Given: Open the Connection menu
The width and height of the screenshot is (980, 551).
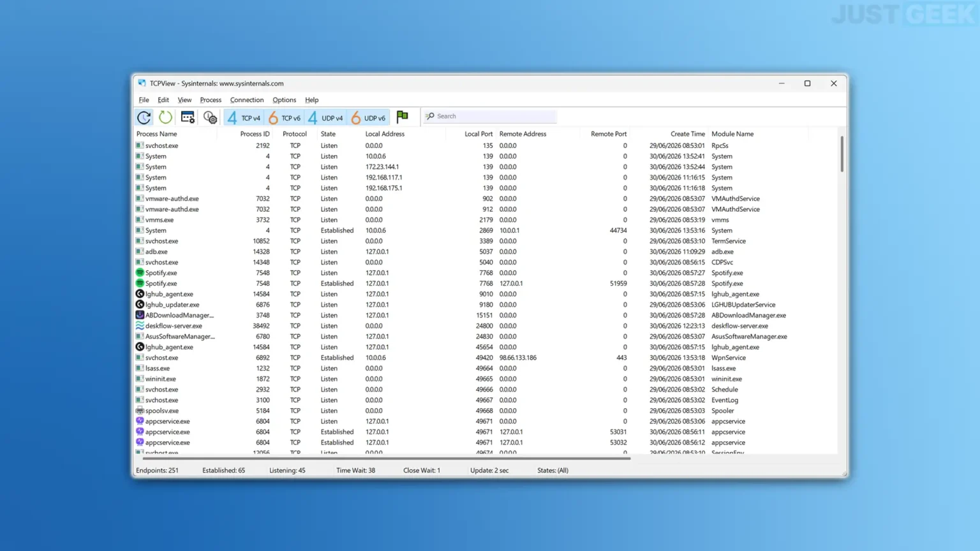Looking at the screenshot, I should tap(247, 100).
